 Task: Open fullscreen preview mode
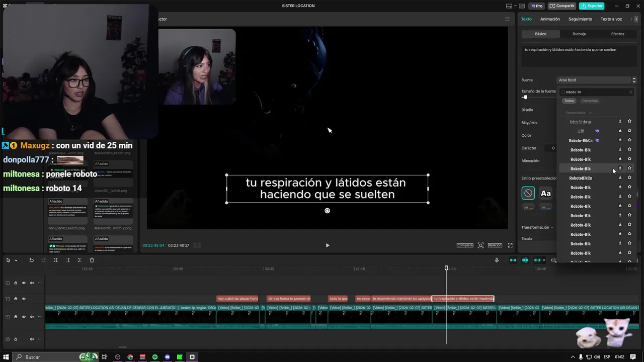(510, 245)
